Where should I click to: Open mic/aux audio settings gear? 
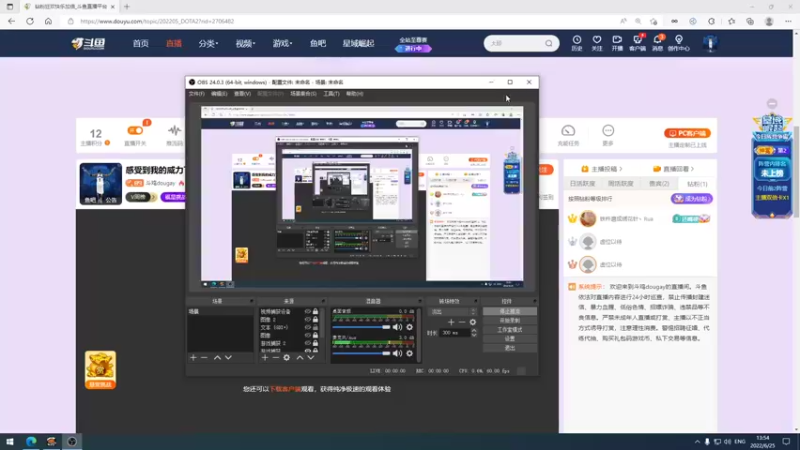point(409,353)
